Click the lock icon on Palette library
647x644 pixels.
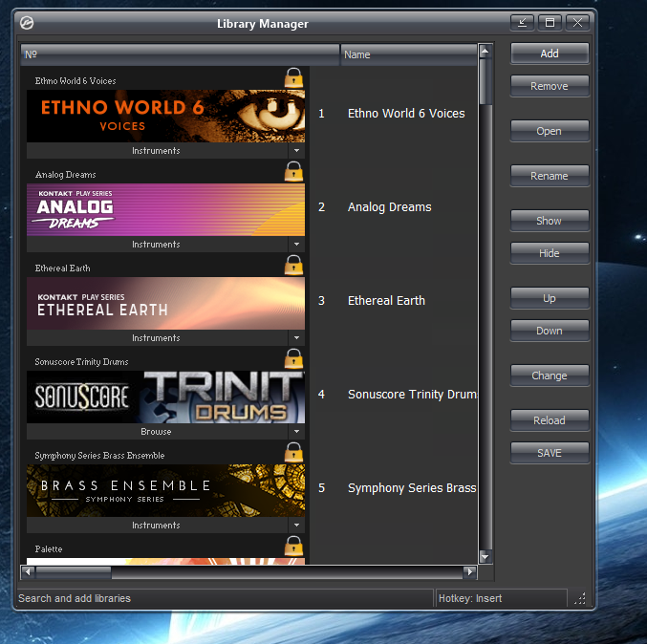coord(293,547)
